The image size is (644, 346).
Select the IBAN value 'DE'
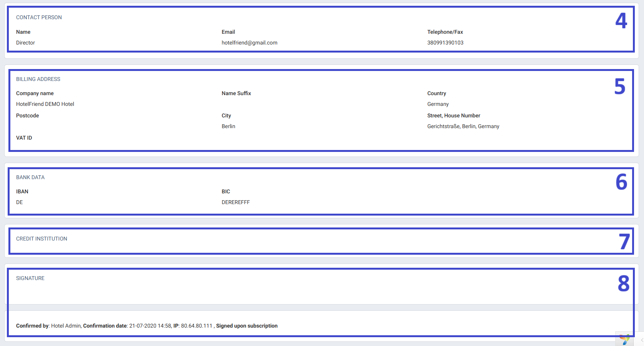coord(20,202)
